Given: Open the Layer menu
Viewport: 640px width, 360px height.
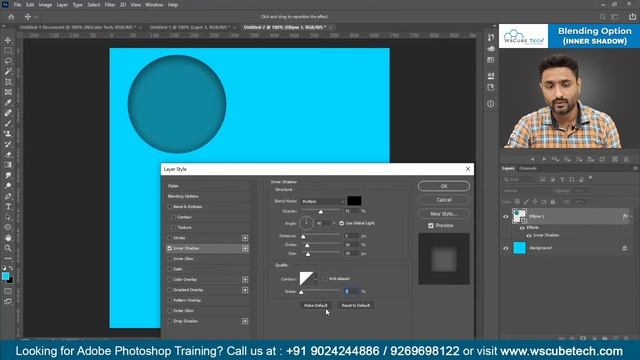Looking at the screenshot, I should 62,5.
